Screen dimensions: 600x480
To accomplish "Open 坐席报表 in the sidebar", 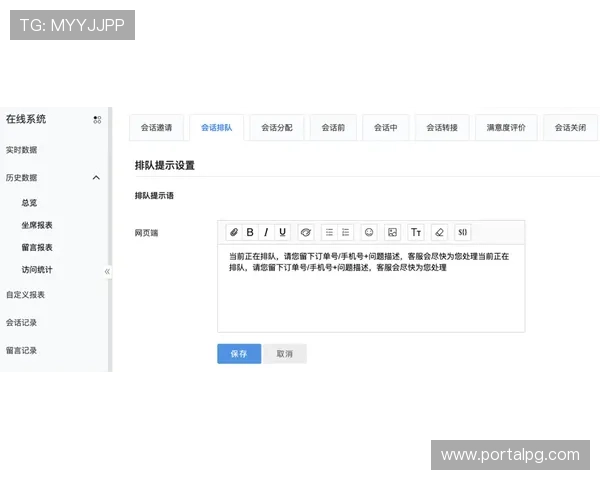I will tap(37, 225).
